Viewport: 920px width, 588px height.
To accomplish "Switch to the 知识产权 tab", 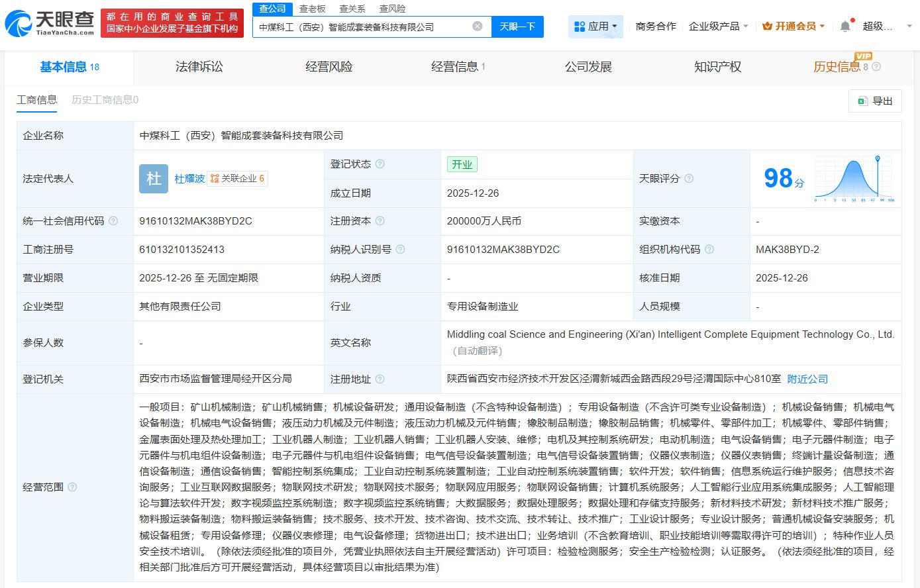I will [717, 67].
